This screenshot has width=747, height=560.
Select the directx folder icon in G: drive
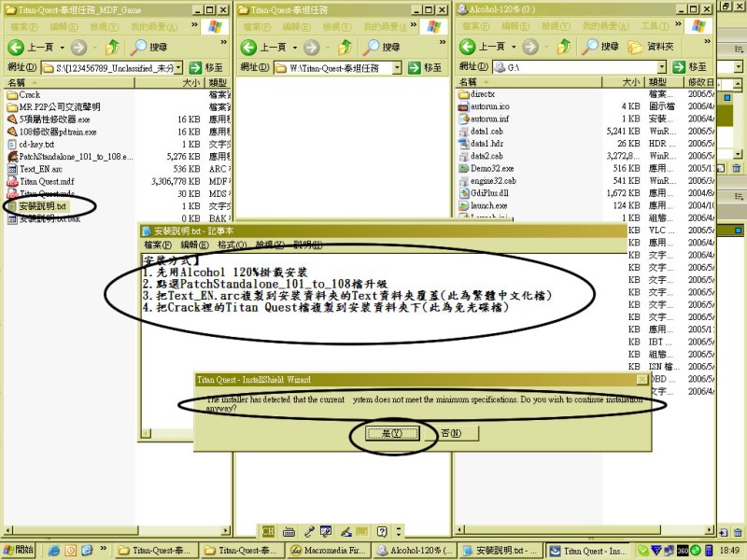pyautogui.click(x=463, y=94)
